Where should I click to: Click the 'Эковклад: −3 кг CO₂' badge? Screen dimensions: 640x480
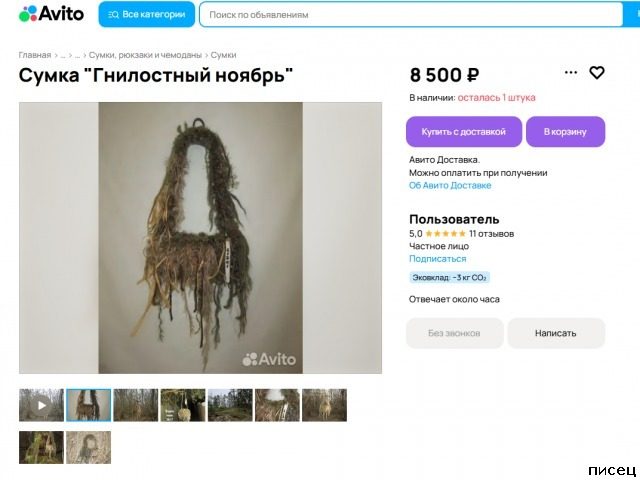[449, 278]
